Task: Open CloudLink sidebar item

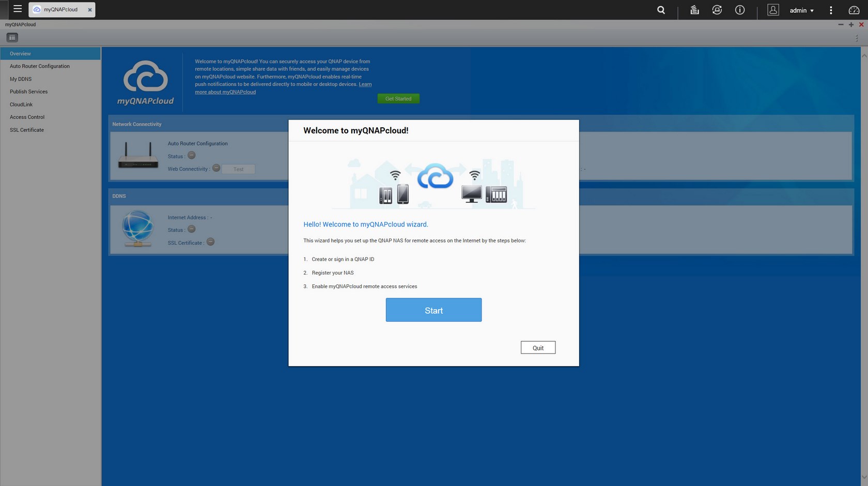Action: coord(50,104)
